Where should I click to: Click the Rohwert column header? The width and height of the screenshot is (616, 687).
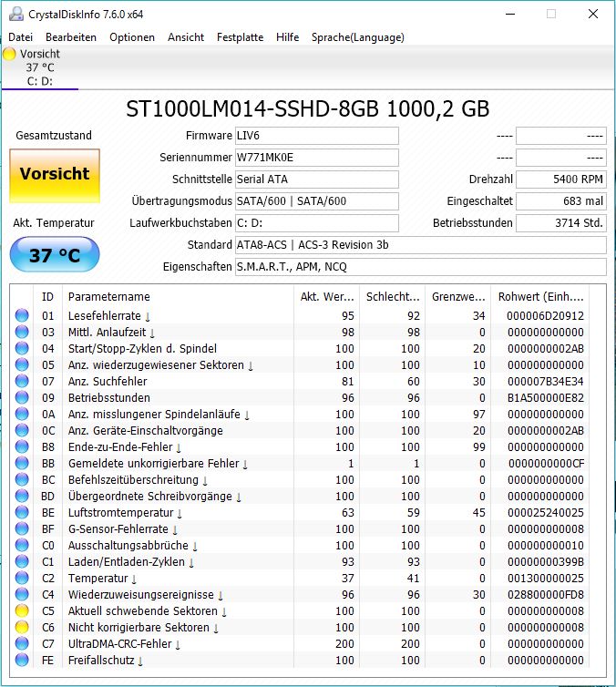tap(540, 297)
